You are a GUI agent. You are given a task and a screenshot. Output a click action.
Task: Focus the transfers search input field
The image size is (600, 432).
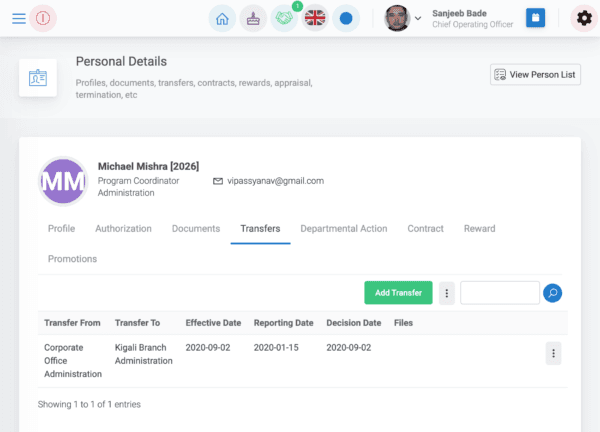500,293
